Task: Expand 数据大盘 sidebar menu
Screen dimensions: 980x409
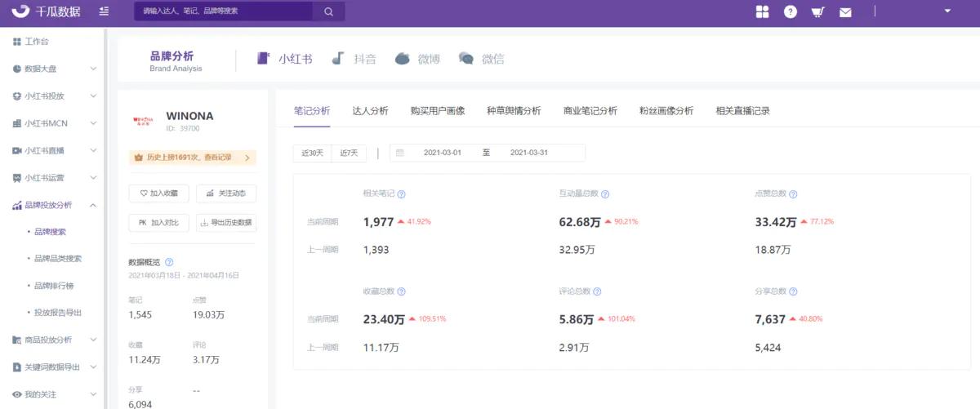Action: tap(52, 69)
